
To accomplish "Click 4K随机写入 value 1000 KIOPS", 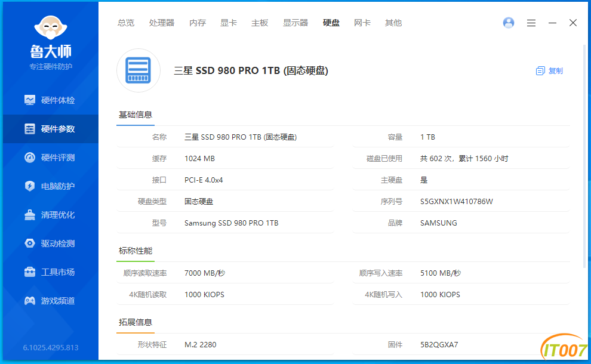I will tap(440, 295).
